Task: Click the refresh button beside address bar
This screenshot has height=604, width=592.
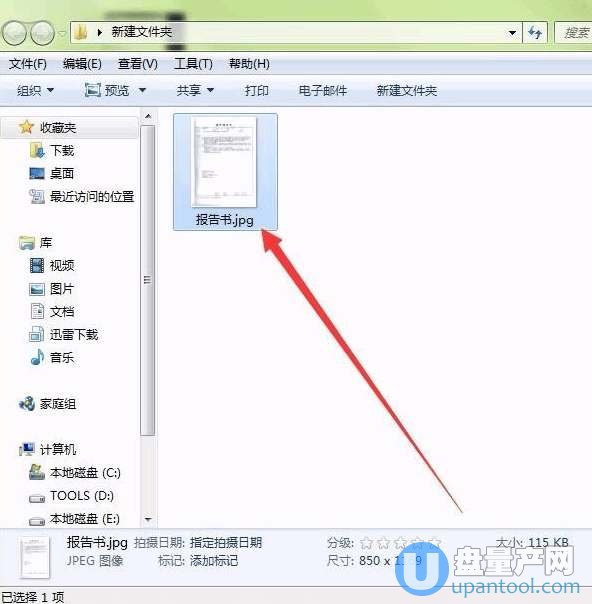Action: (535, 33)
